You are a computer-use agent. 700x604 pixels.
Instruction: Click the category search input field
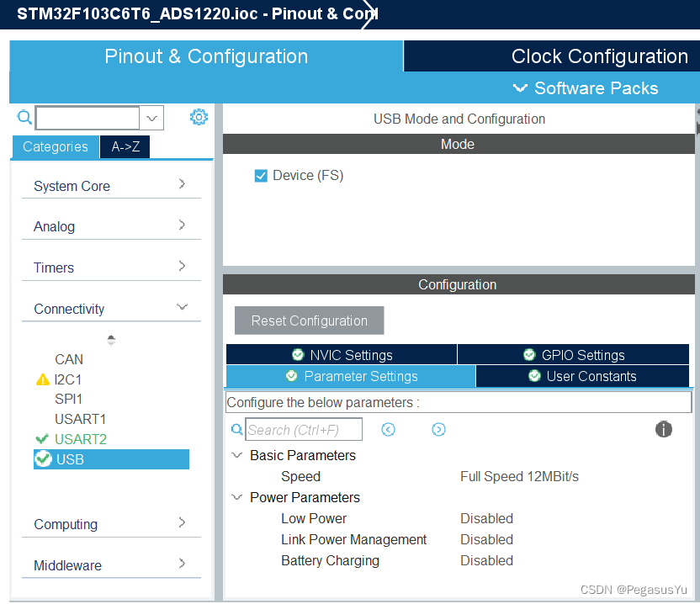[87, 118]
